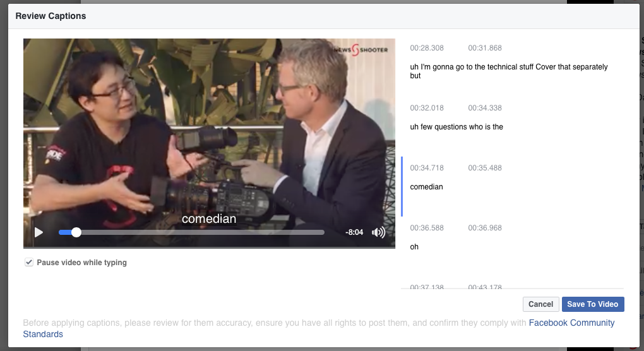Viewport: 644px width, 351px height.
Task: Edit the caption starting with "uh I'm gonna go"
Action: coord(509,71)
